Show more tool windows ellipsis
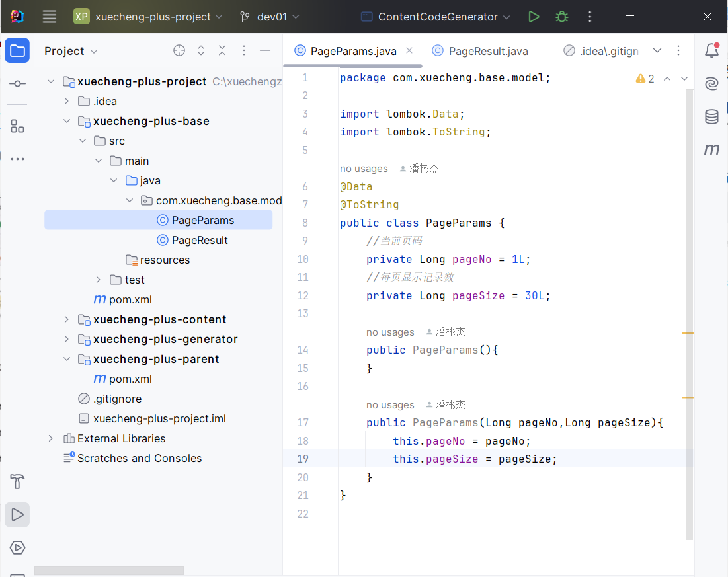Screen dimensions: 728x577 point(17,159)
